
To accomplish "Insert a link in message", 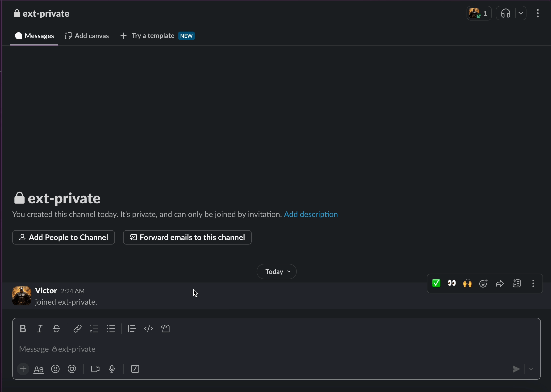I will (x=77, y=329).
